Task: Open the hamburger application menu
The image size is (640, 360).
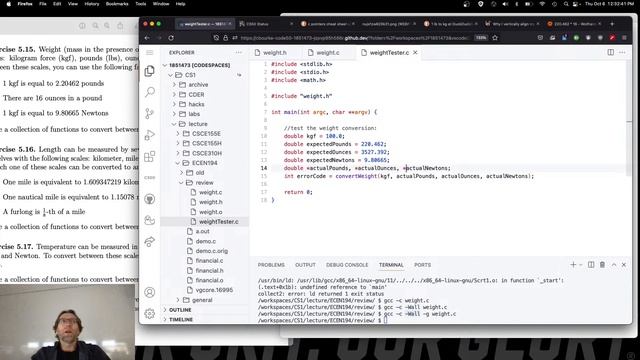Action: pyautogui.click(x=150, y=53)
